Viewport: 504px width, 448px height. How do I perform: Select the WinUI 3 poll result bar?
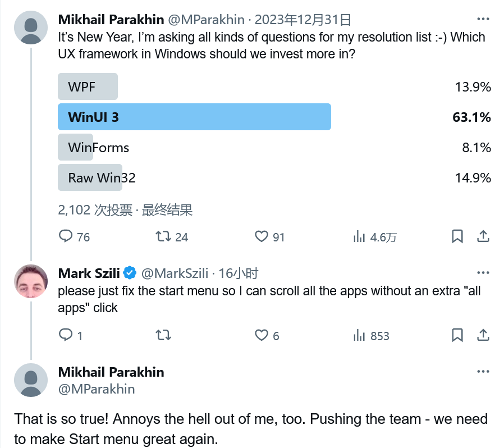pyautogui.click(x=194, y=117)
